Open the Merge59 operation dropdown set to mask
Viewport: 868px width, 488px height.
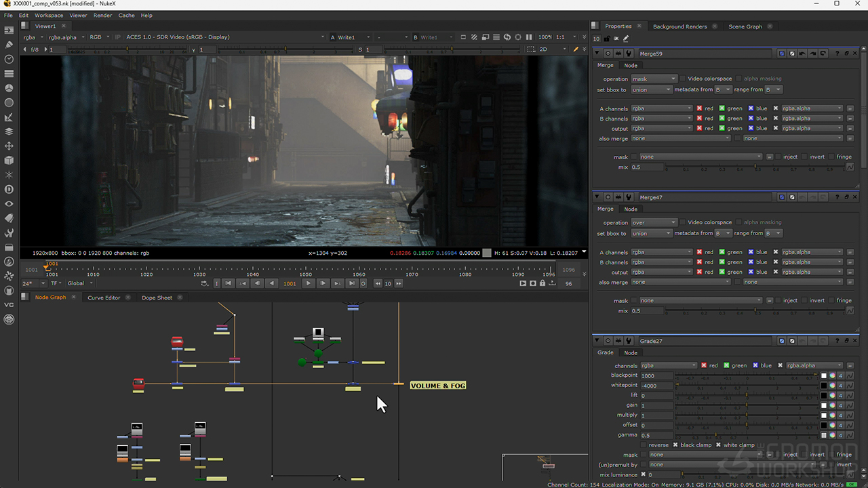[x=654, y=79]
